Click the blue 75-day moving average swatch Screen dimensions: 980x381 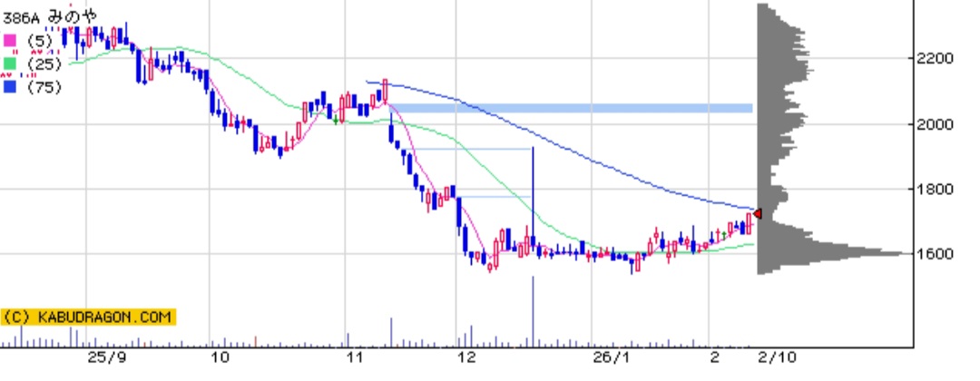pyautogui.click(x=10, y=87)
